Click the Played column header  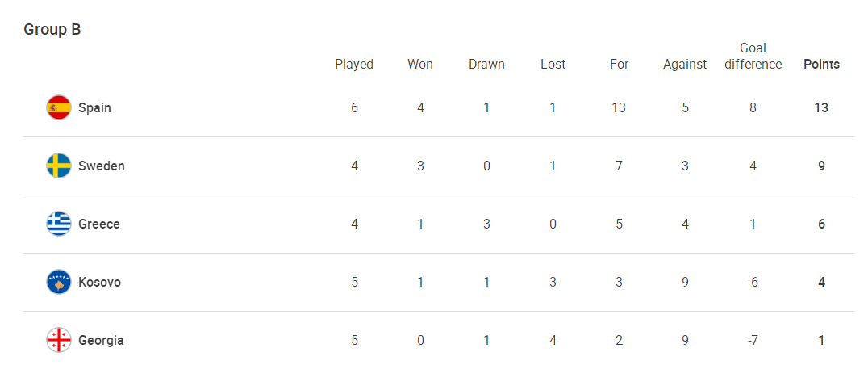coord(354,64)
